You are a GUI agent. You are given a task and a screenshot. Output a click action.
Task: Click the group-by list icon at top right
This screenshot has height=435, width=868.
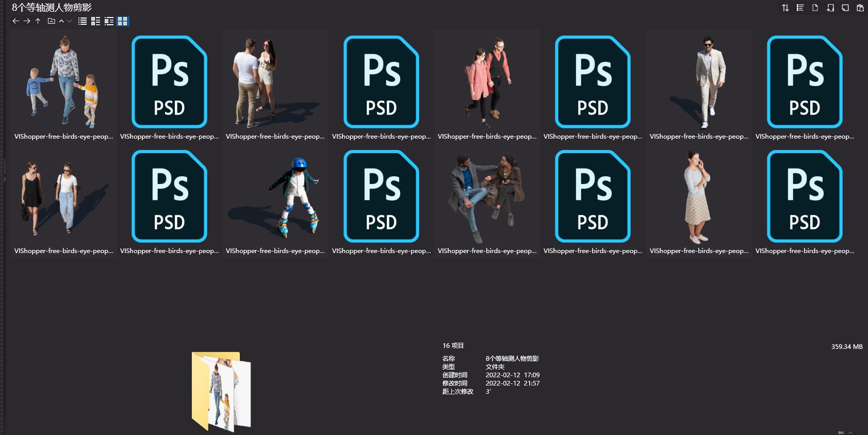point(800,8)
